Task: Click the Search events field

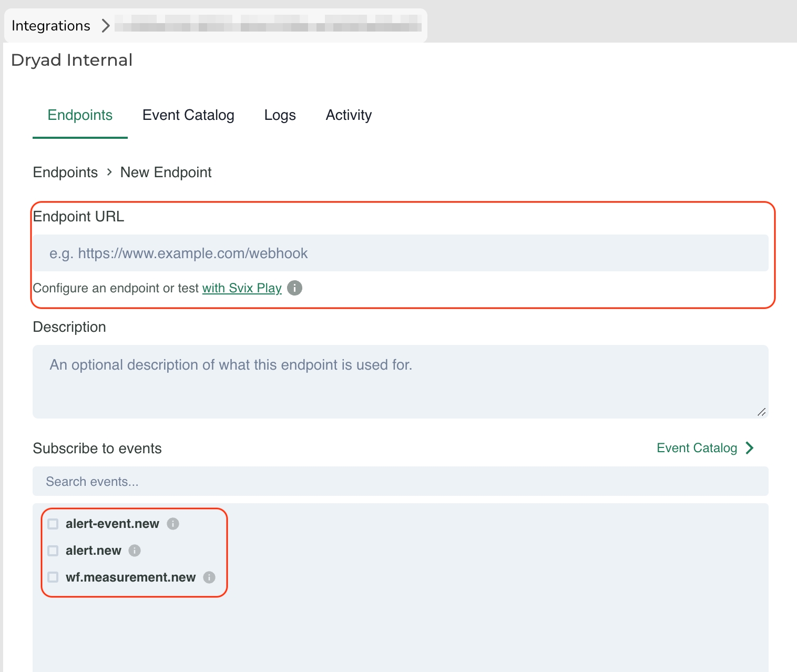Action: pos(401,482)
